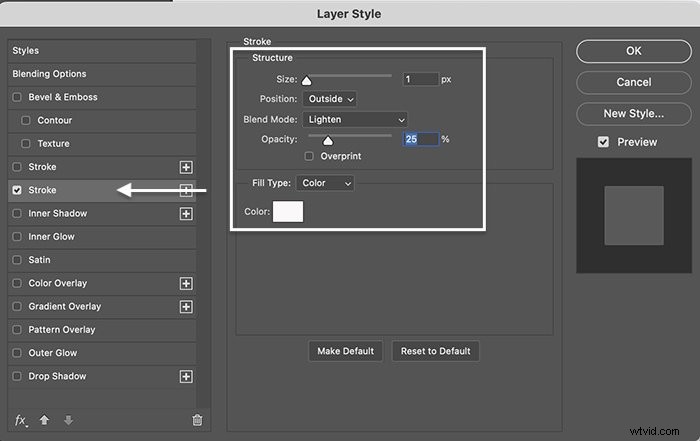Enable the Bevel & Emboss checkbox
Image resolution: width=700 pixels, height=441 pixels.
(17, 97)
